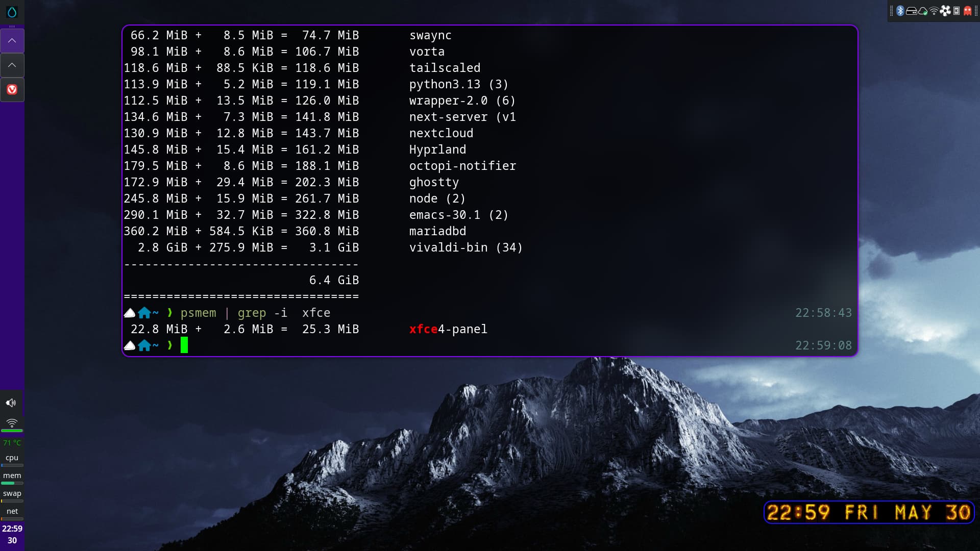Click the disk drive tray icon

click(911, 11)
